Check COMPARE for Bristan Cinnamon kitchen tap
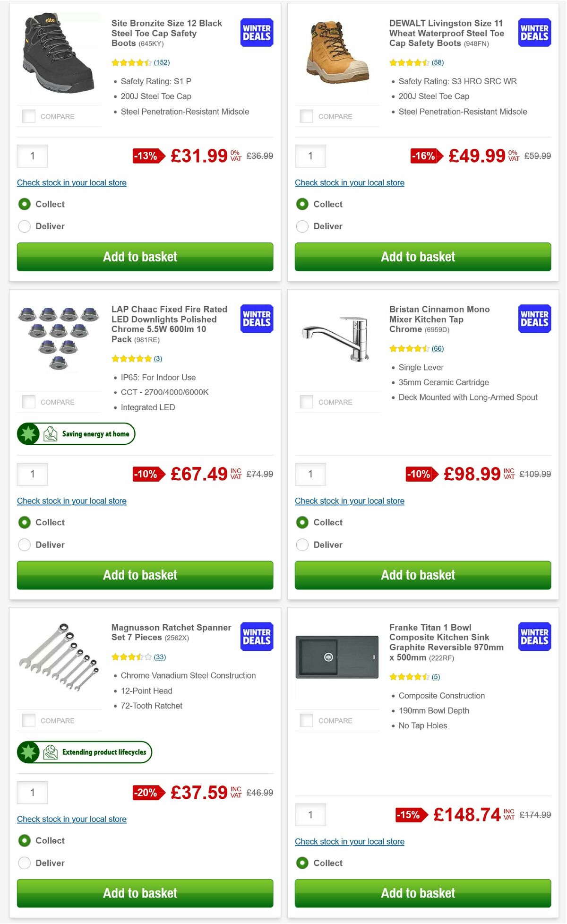This screenshot has height=924, width=567. [x=306, y=401]
